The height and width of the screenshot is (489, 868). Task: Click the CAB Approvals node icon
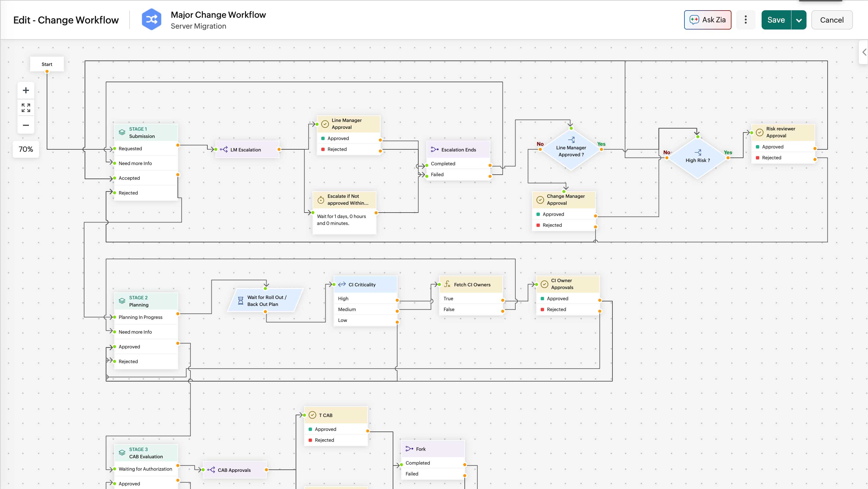211,469
